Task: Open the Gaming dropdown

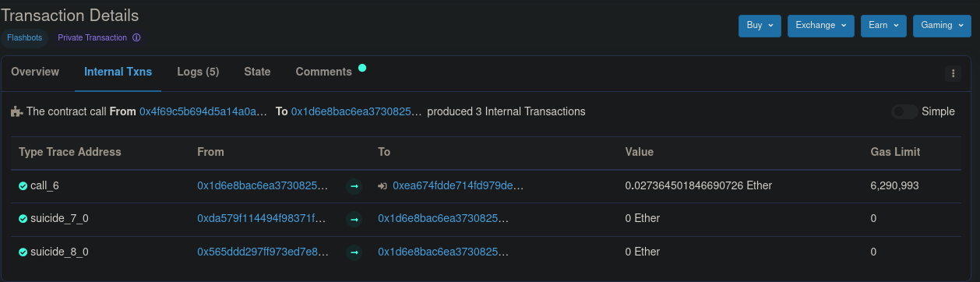Action: [942, 26]
